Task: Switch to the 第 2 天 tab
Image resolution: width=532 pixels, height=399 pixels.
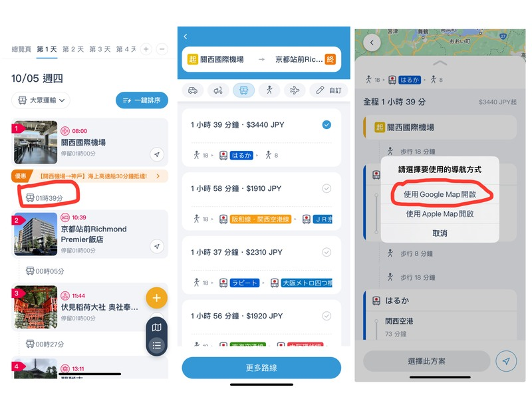Action: coord(73,49)
